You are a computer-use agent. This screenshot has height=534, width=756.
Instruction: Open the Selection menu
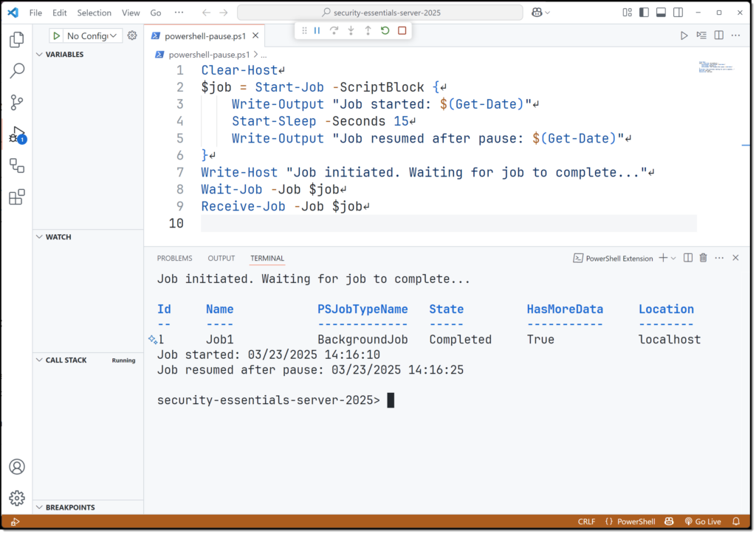pos(94,13)
